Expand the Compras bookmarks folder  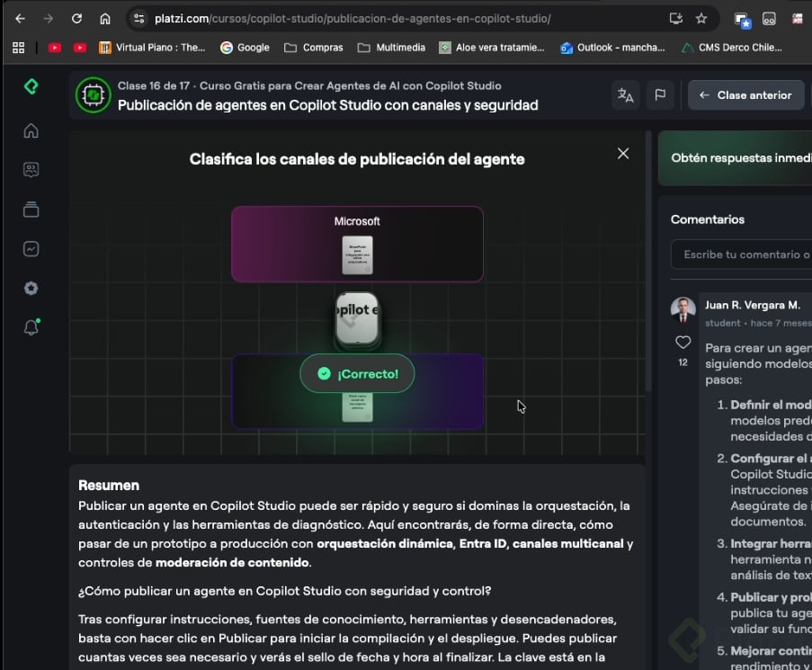coord(313,48)
